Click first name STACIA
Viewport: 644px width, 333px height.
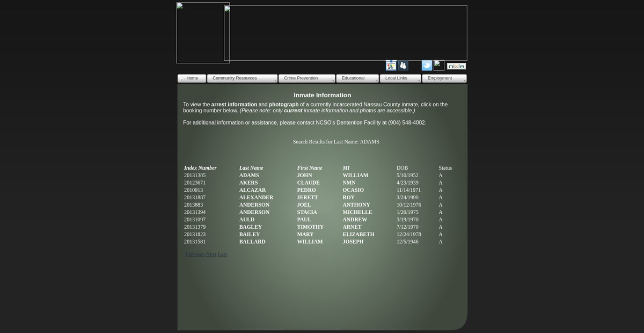tap(307, 212)
